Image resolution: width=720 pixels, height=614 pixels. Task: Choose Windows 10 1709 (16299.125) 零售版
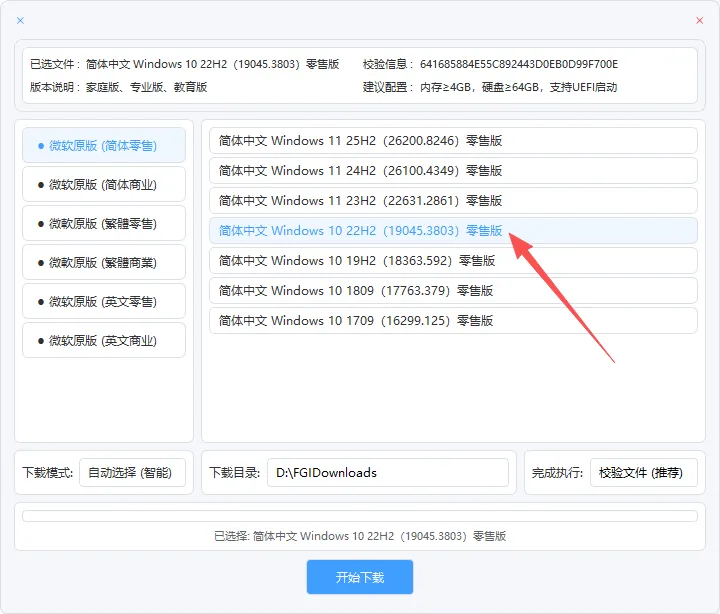point(453,321)
